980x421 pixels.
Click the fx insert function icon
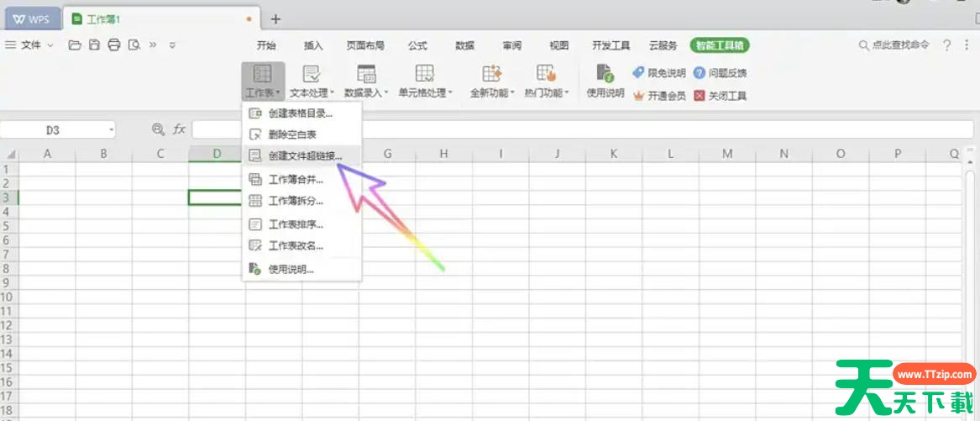(180, 129)
